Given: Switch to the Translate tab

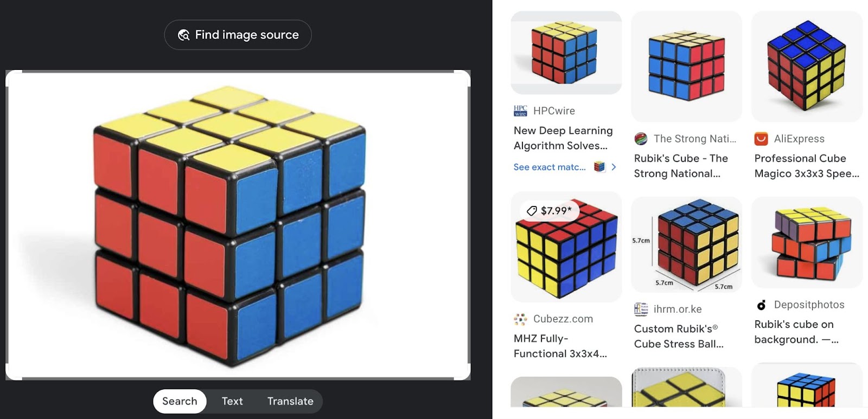Looking at the screenshot, I should [x=290, y=401].
